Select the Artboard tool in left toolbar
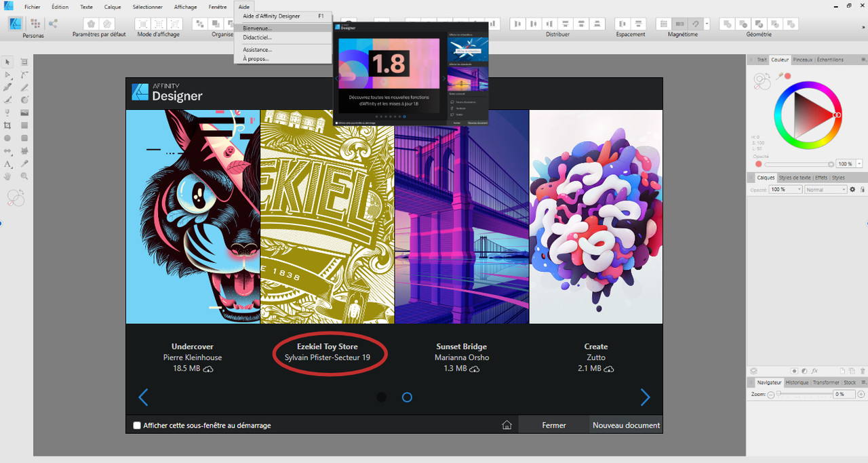Viewport: 868px width, 463px height. (24, 62)
